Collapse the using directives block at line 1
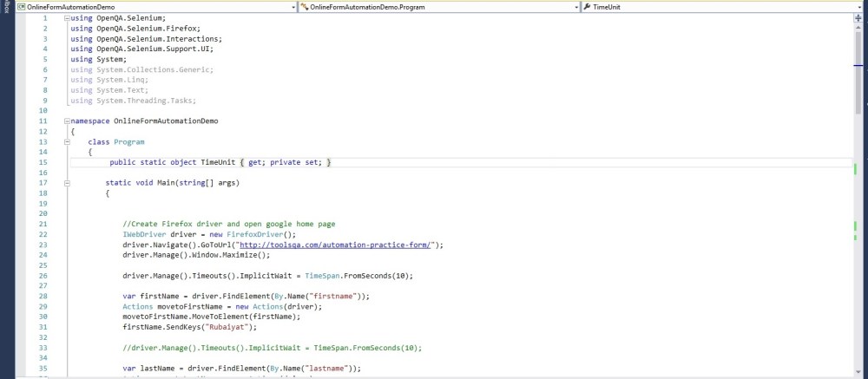Screen dimensions: 868x379 [x=67, y=18]
